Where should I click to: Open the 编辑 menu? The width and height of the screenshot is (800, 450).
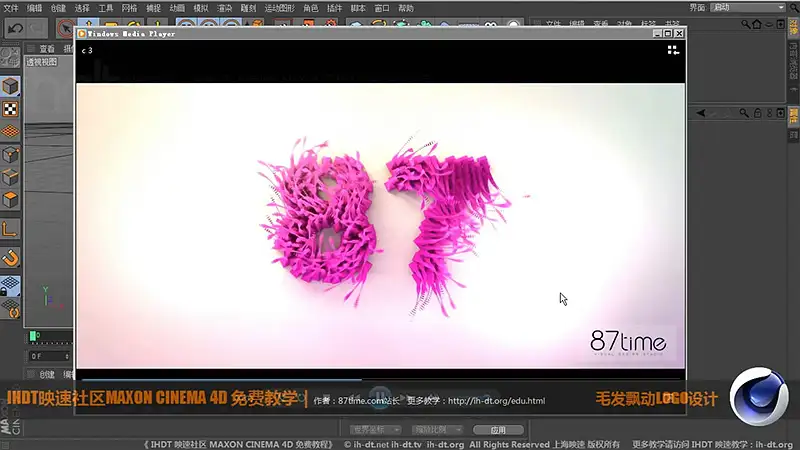[x=35, y=8]
